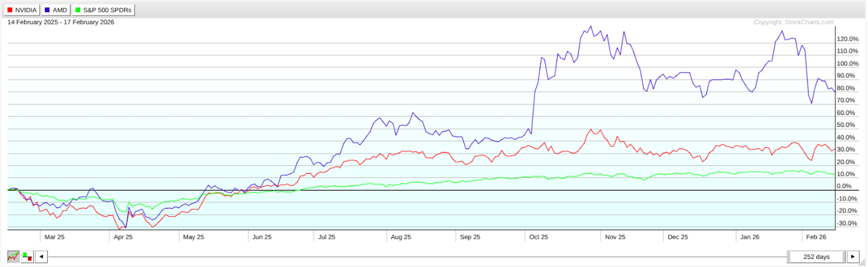The width and height of the screenshot is (868, 267).
Task: Select the Jul 25 label on time axis
Action: click(x=327, y=237)
